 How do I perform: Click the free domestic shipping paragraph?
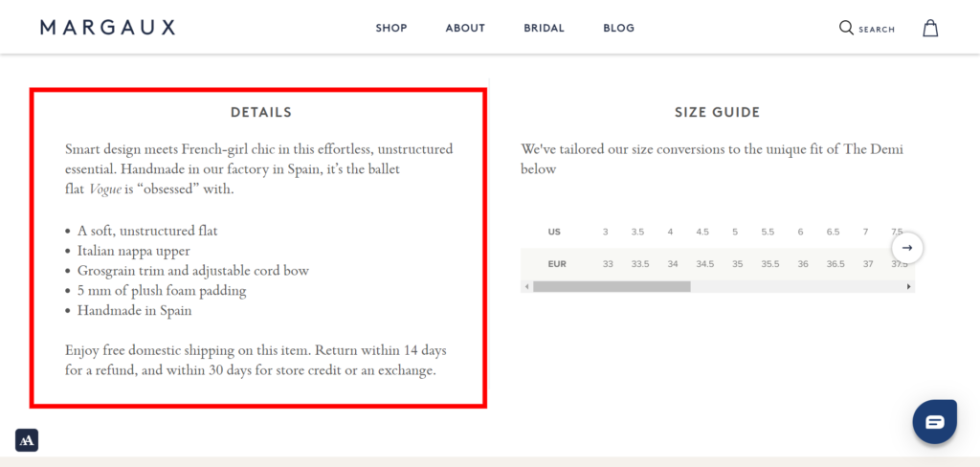point(256,360)
